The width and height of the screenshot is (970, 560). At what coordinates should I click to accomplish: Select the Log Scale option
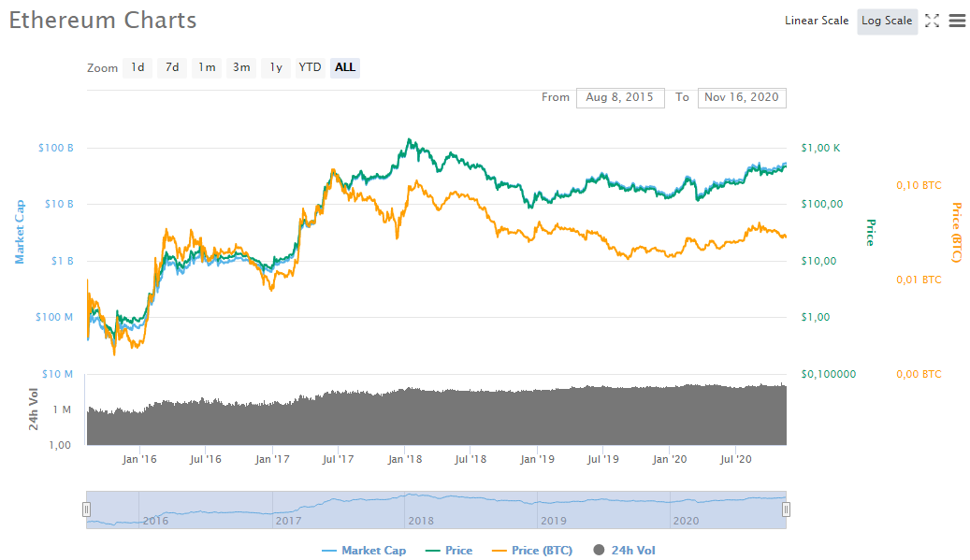tap(887, 21)
